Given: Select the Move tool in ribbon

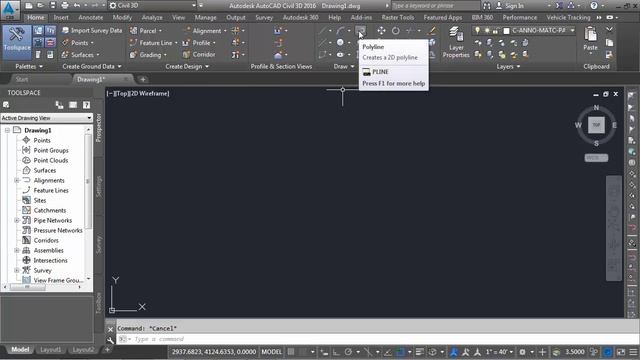Looking at the screenshot, I should coord(381,31).
